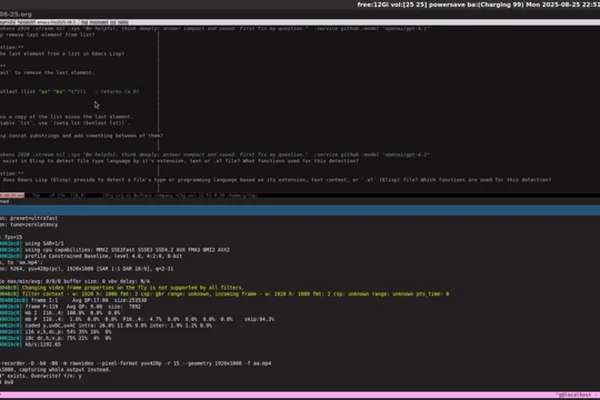
Task: Click the vol:[25 25] volume indicator
Action: pyautogui.click(x=409, y=5)
